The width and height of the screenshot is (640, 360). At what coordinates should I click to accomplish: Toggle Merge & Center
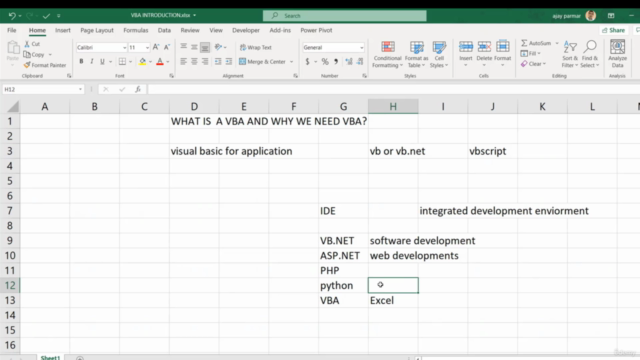262,62
